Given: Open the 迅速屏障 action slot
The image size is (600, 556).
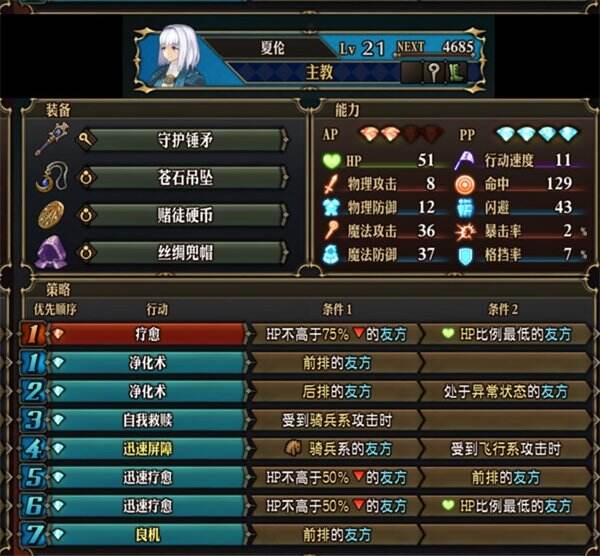Looking at the screenshot, I should (147, 448).
